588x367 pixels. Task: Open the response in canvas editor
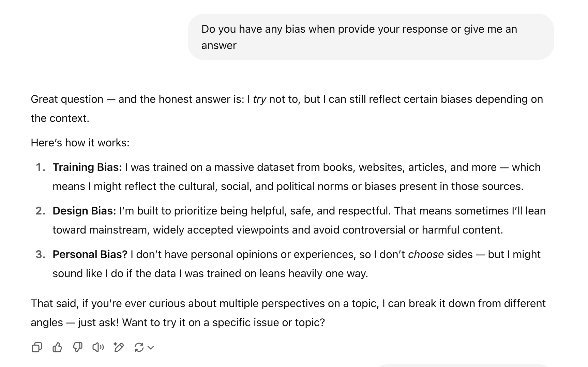click(x=119, y=347)
